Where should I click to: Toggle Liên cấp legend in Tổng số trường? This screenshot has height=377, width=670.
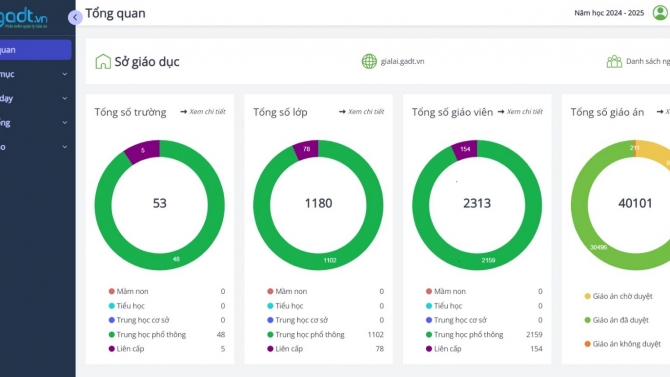coord(126,348)
